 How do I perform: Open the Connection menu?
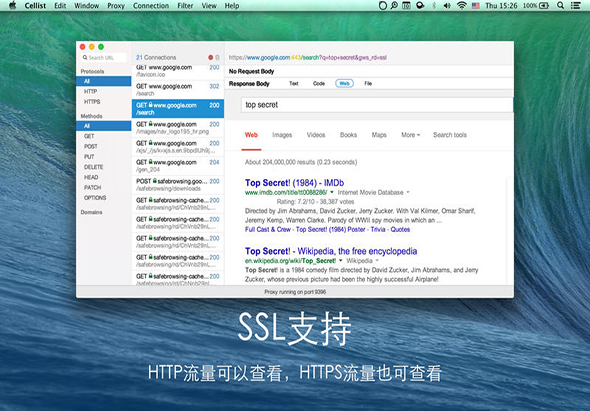coord(151,6)
